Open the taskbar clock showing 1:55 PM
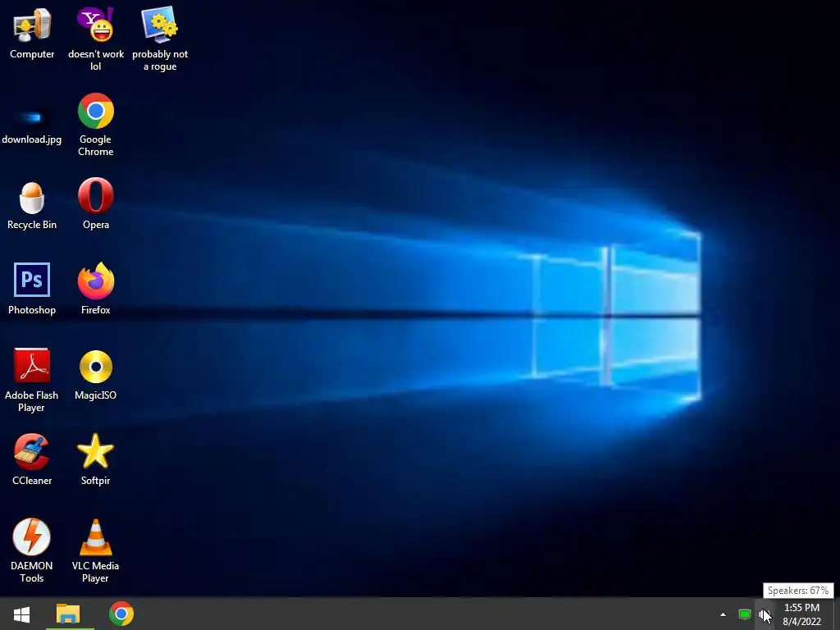The height and width of the screenshot is (630, 840). point(802,614)
